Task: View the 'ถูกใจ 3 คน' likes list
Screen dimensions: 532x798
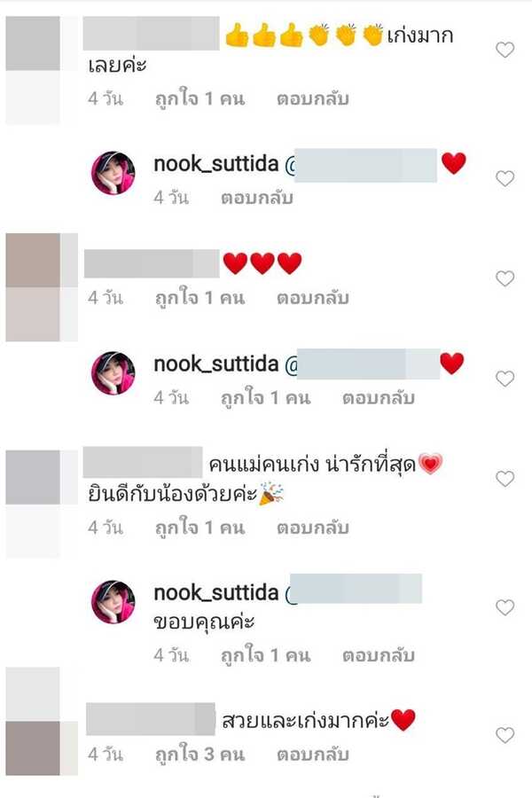Action: pyautogui.click(x=200, y=755)
